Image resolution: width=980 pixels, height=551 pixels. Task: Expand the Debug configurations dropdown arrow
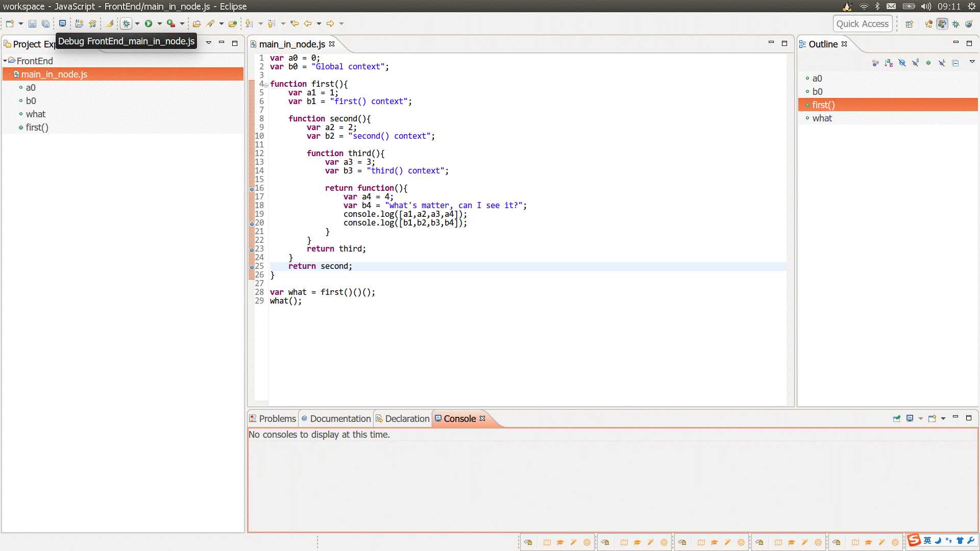point(137,23)
